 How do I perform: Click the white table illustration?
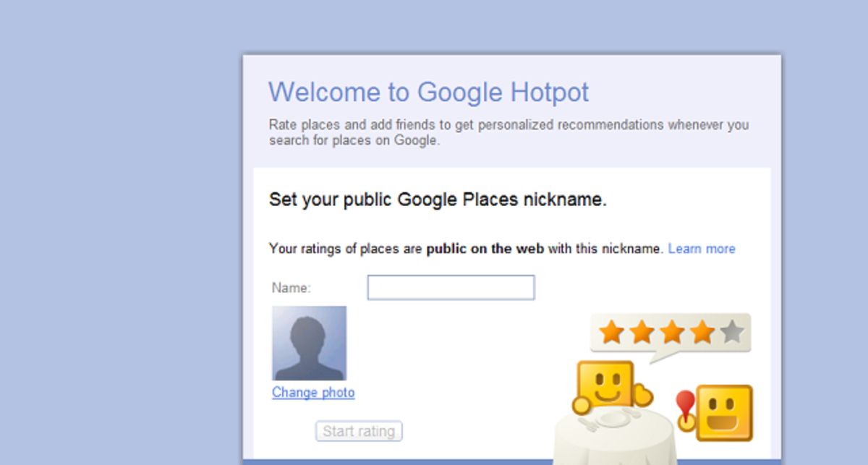614,434
